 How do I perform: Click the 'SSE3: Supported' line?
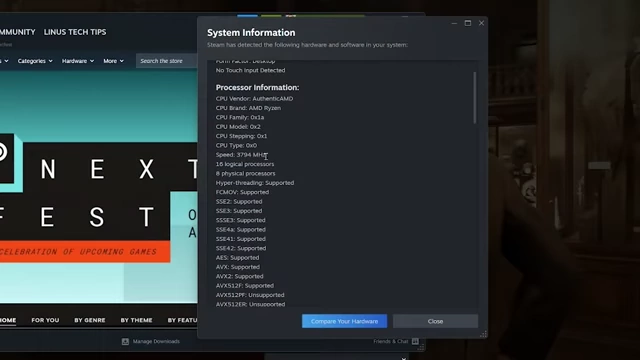click(239, 211)
